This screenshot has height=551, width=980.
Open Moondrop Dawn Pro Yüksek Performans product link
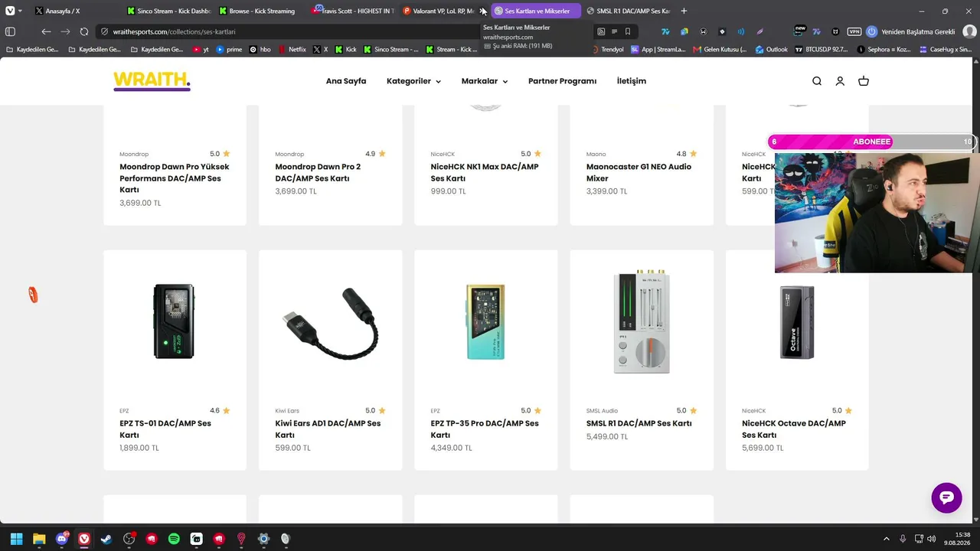[x=175, y=178]
